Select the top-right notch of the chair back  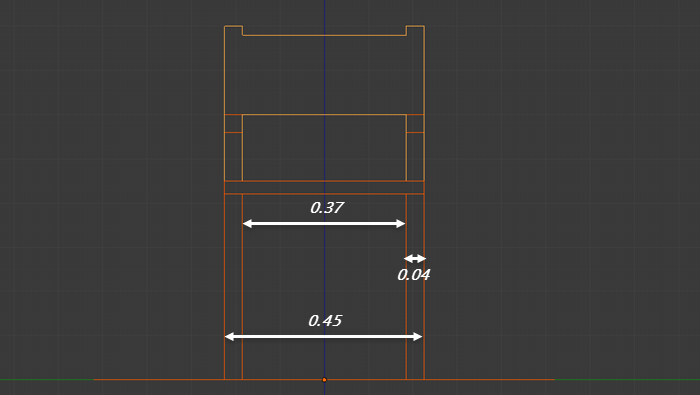pos(415,30)
